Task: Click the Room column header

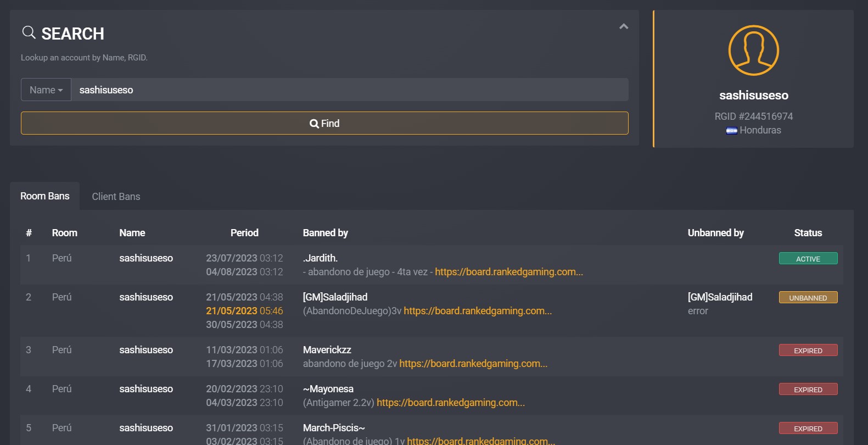Action: tap(65, 233)
